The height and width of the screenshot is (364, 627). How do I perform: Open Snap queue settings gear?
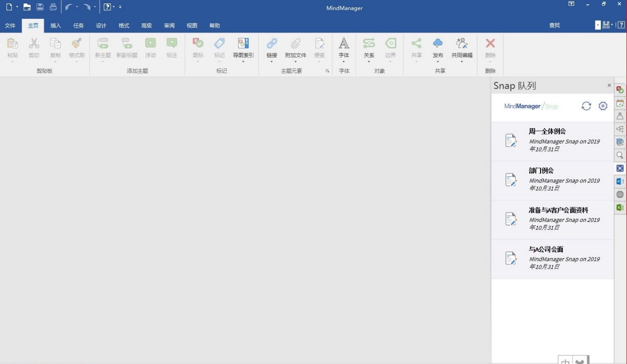[602, 106]
